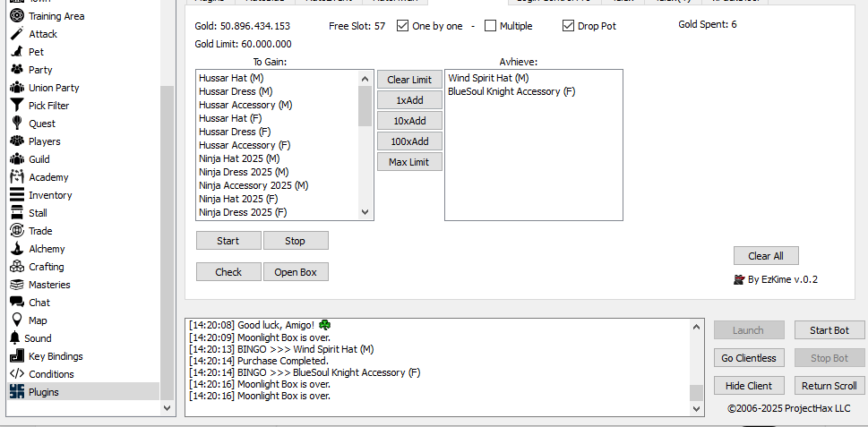This screenshot has height=427, width=868.
Task: Click the To Gain list scrollbar thumb
Action: click(x=365, y=106)
